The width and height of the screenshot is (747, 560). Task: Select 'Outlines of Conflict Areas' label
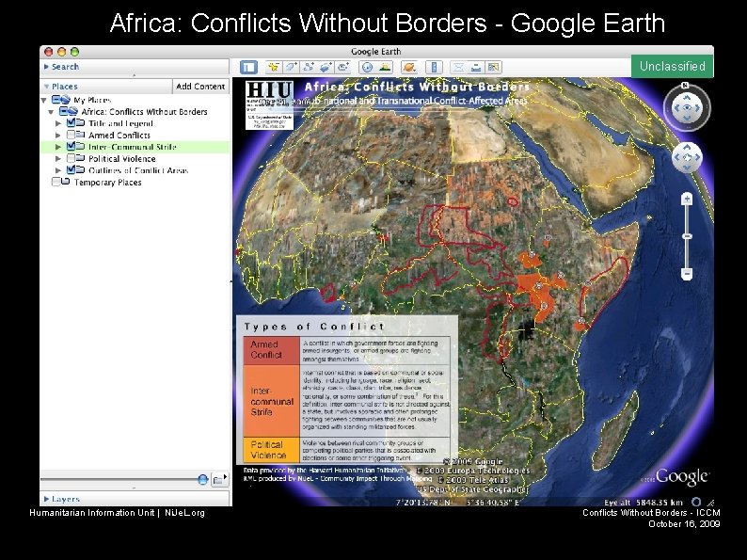[x=138, y=169]
